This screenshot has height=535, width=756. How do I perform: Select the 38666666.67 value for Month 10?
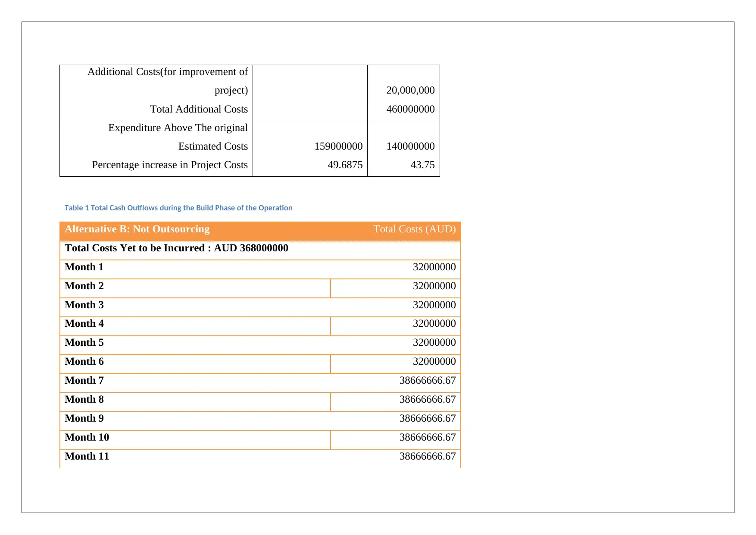428,437
